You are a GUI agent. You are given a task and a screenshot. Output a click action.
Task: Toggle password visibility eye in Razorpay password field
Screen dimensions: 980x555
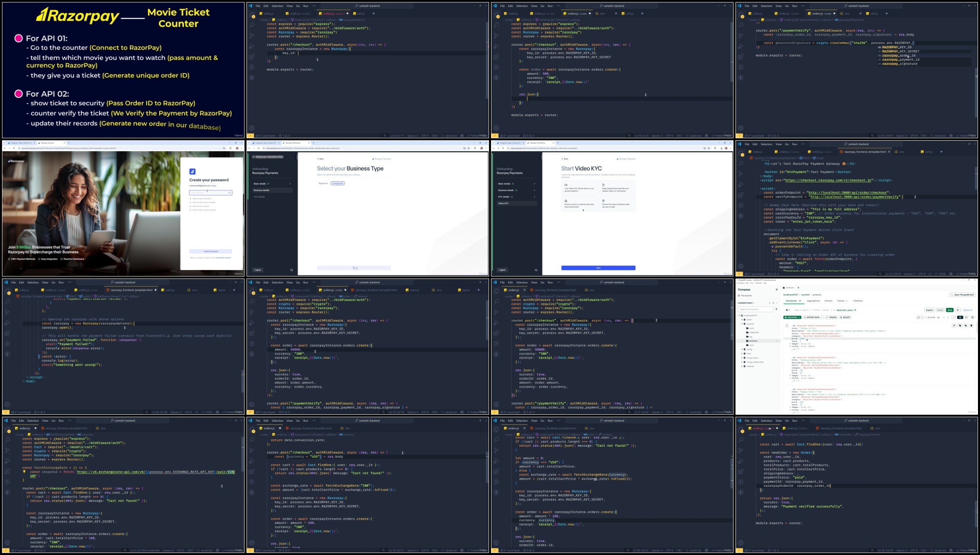click(x=230, y=193)
